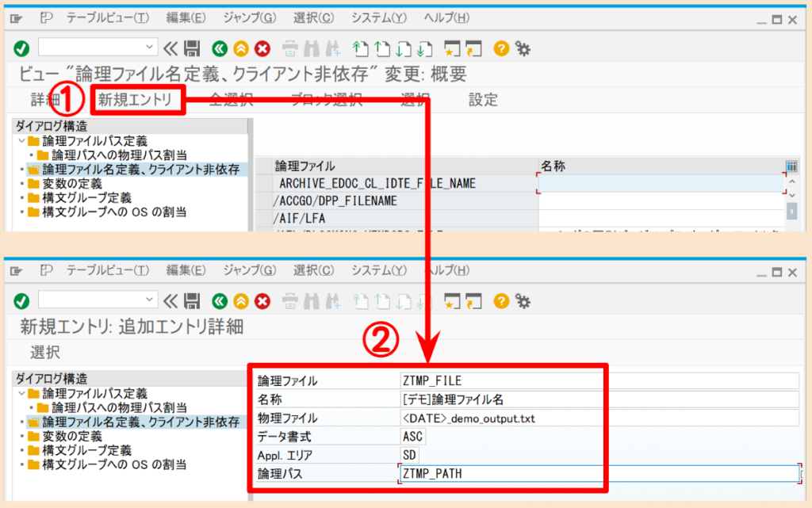Screen dimensions: 812x508
Task: Click Save icon in the 追加エントリ詳細 window
Action: click(192, 300)
